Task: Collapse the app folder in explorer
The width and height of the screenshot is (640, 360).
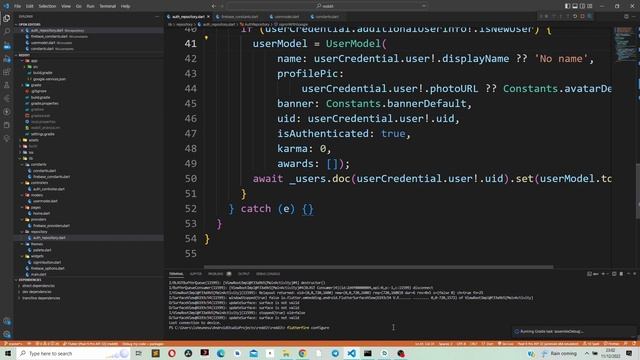Action: pos(34,61)
